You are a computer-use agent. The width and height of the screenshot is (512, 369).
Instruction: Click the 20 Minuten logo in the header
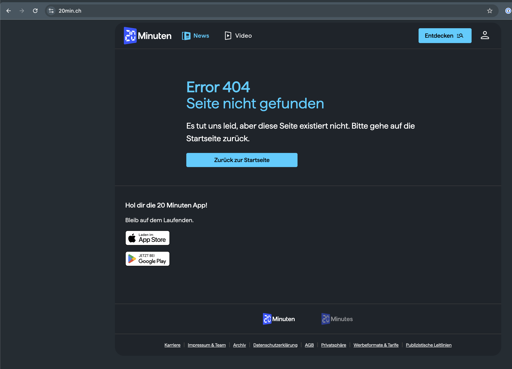(148, 36)
